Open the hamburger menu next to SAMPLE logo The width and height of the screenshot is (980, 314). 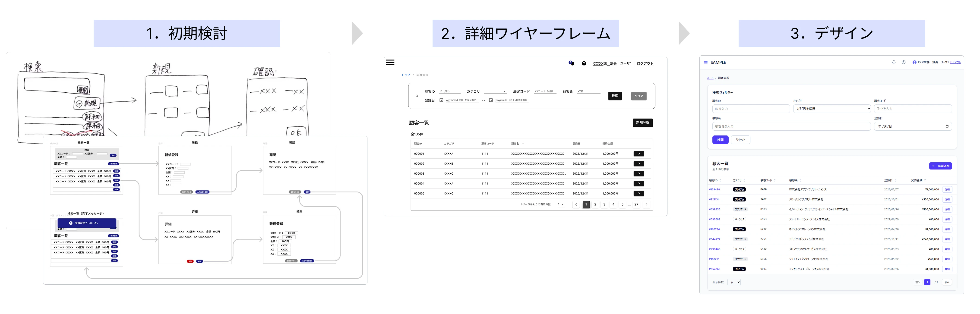(706, 62)
